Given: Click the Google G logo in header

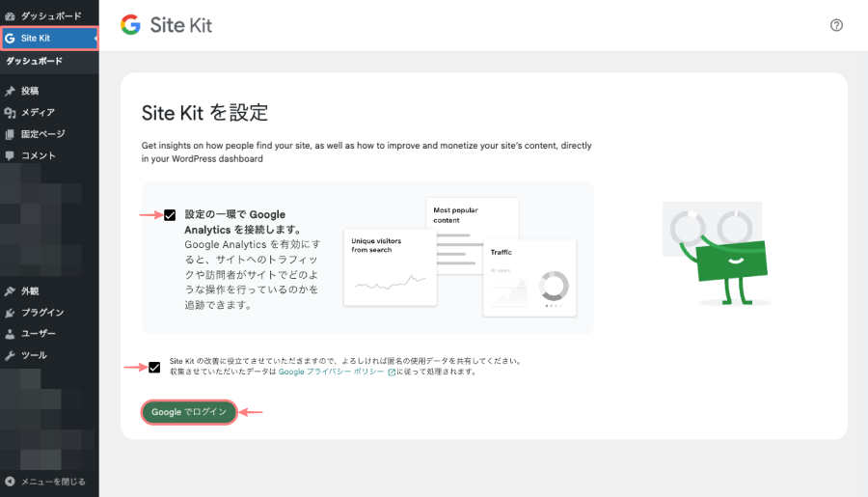Looking at the screenshot, I should click(130, 25).
